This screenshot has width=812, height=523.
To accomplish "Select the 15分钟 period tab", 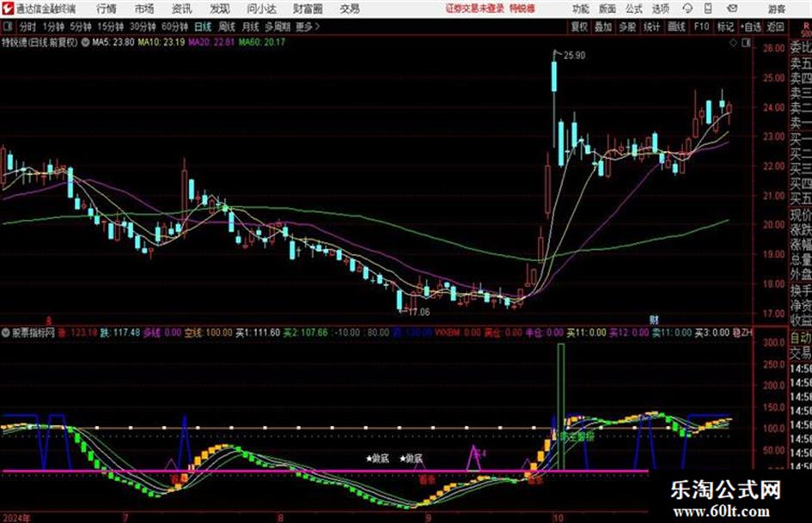I will point(110,27).
